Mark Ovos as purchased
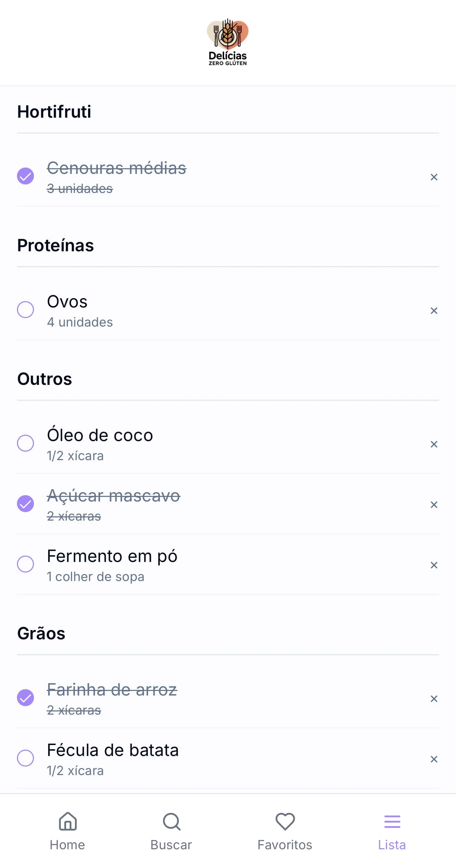Screen dimensions: 456x868 [25, 310]
